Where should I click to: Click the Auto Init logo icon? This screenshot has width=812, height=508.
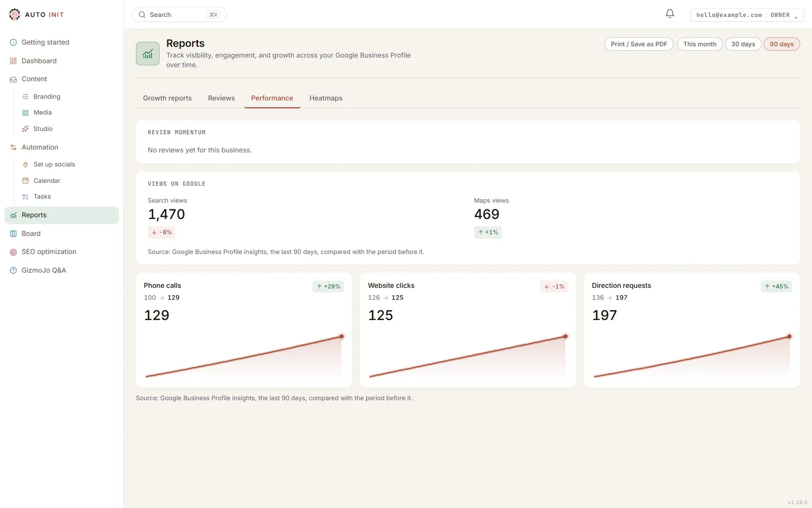click(x=15, y=15)
